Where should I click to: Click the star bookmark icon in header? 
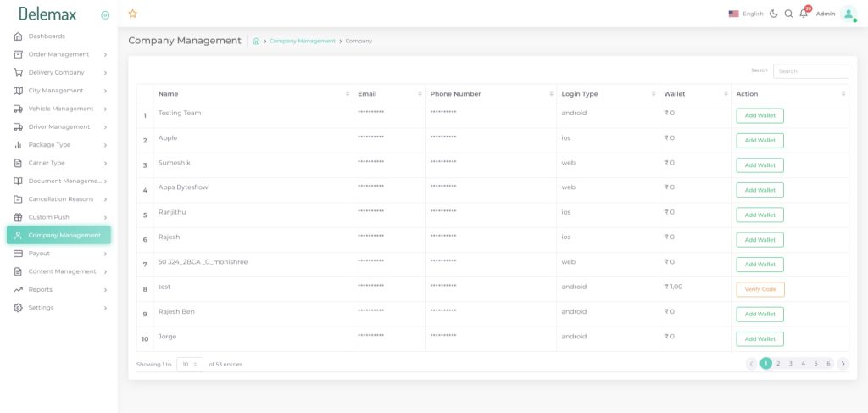click(x=132, y=14)
